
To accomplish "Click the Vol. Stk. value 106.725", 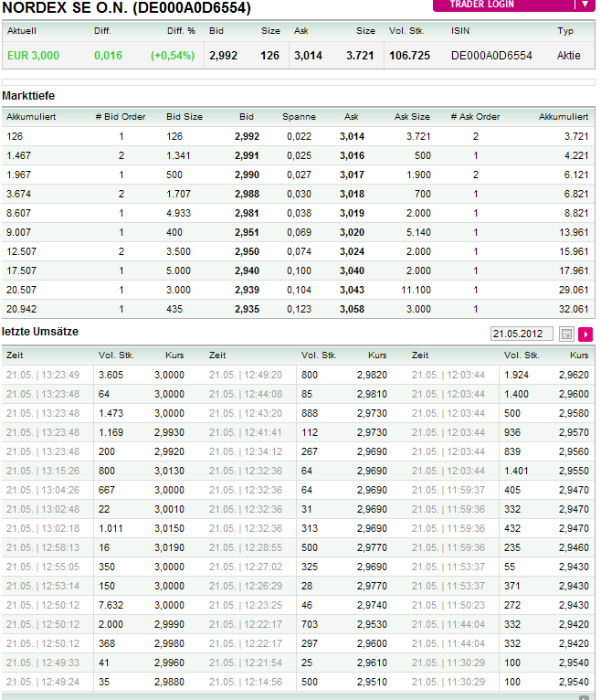I will tap(409, 56).
